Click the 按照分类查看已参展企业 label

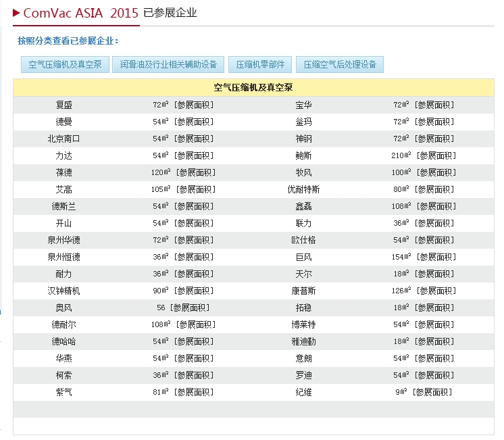pyautogui.click(x=68, y=41)
